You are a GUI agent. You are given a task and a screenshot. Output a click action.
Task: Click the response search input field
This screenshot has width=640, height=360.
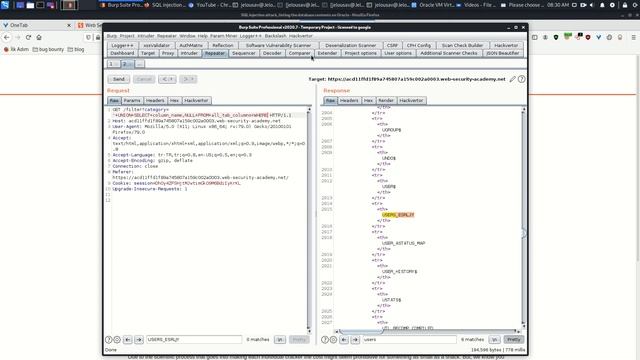[409, 340]
